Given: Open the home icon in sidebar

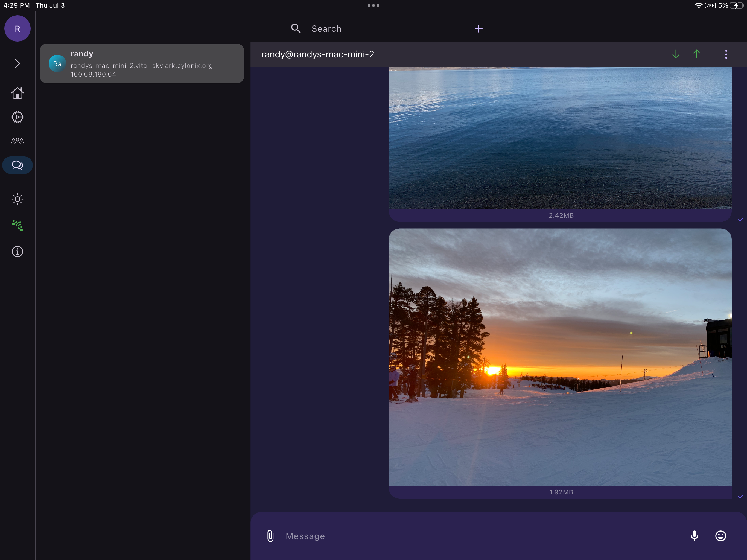Looking at the screenshot, I should pos(17,93).
